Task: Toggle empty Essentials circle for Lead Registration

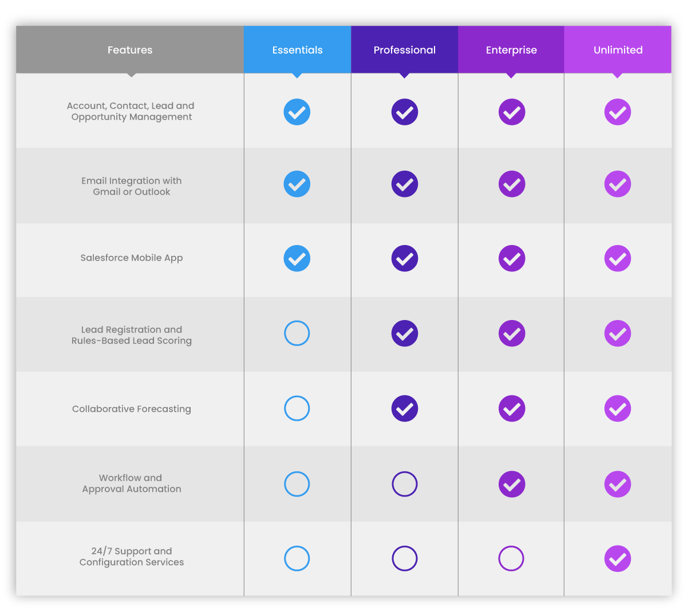Action: pyautogui.click(x=297, y=333)
